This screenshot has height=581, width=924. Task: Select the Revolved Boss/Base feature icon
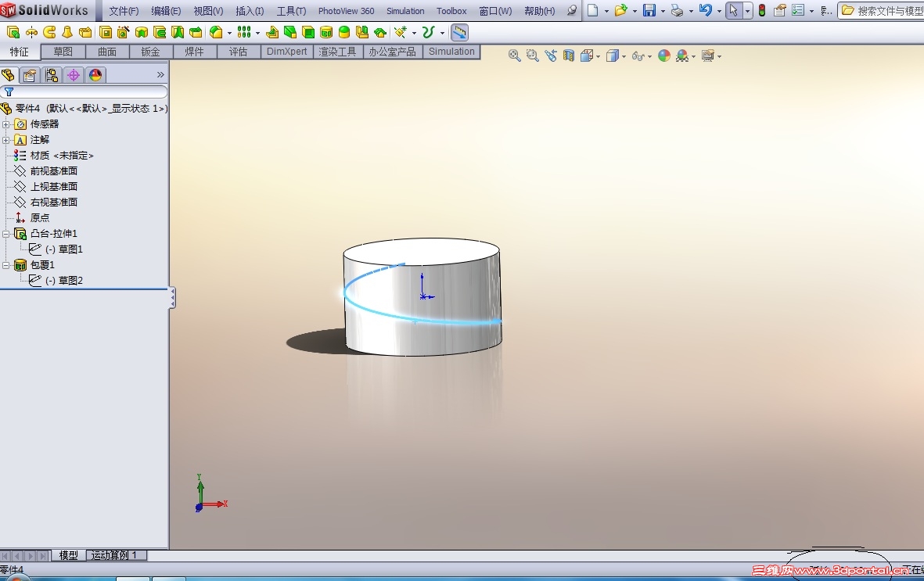[x=31, y=32]
